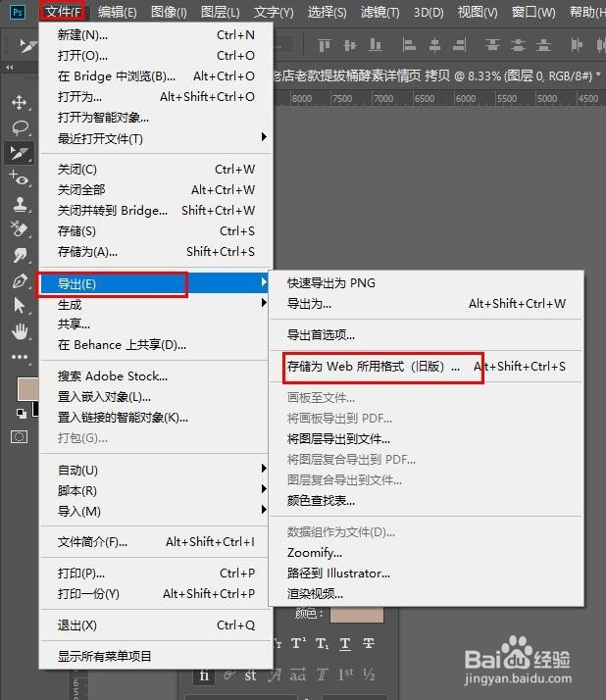606x700 pixels.
Task: Select the Hand tool
Action: (x=20, y=331)
